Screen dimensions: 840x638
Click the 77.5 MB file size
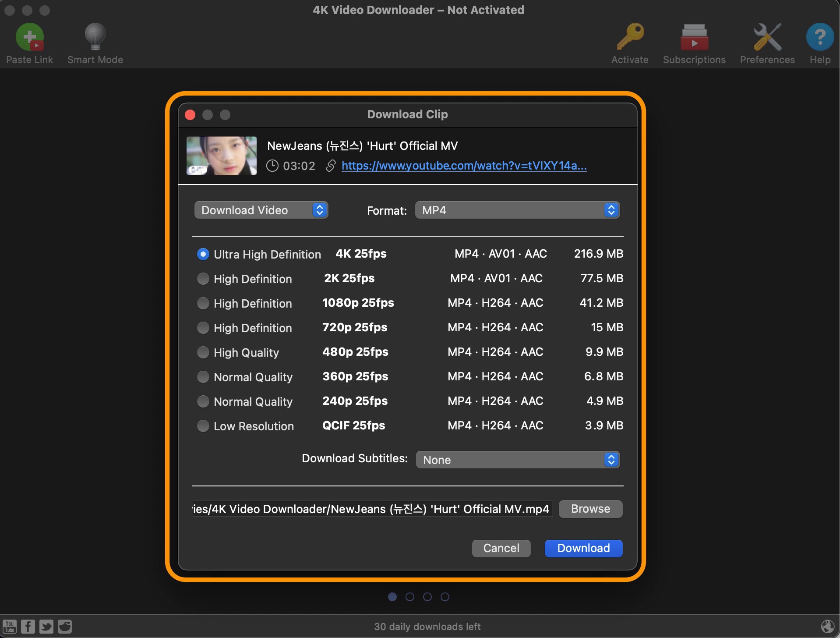tap(602, 278)
